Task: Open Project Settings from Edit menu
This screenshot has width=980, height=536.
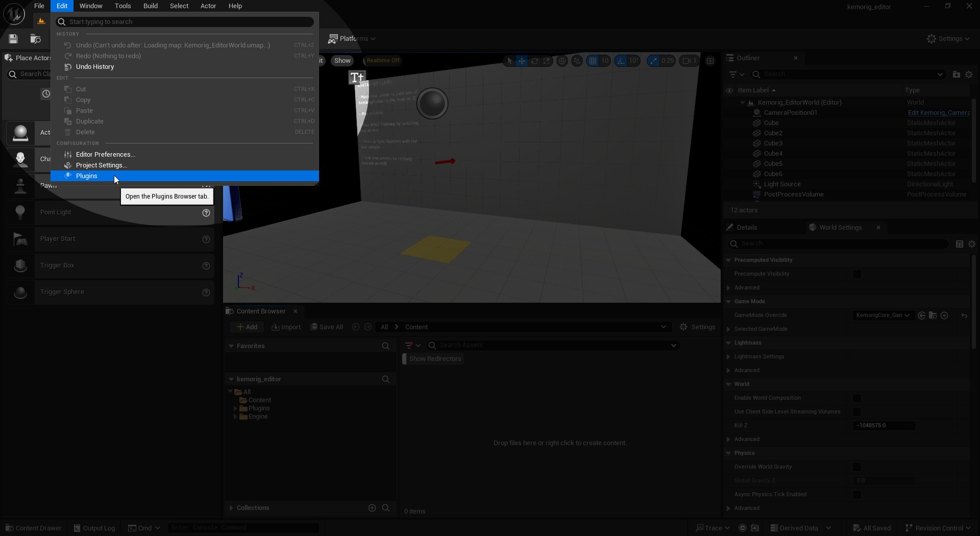Action: coord(101,165)
